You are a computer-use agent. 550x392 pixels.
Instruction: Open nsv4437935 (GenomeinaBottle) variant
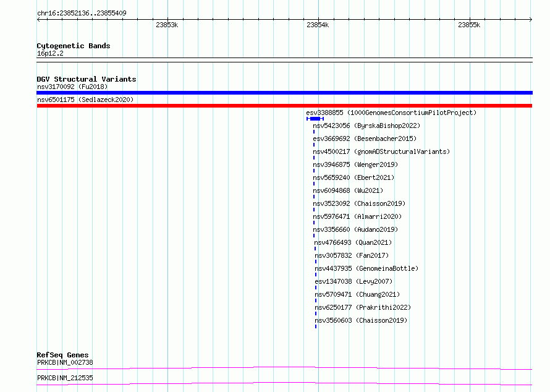click(366, 268)
